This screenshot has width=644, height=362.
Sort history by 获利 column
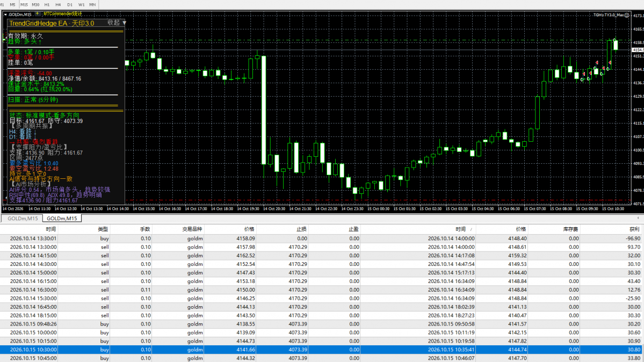634,229
